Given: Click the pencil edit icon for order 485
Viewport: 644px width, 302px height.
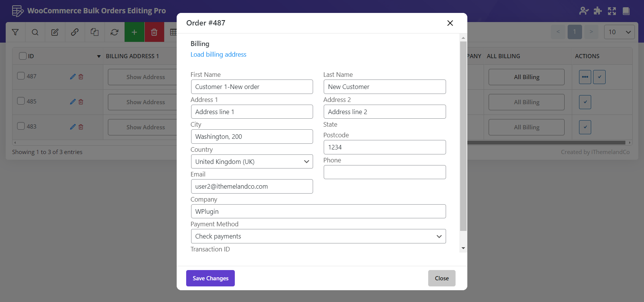Looking at the screenshot, I should pos(73,102).
